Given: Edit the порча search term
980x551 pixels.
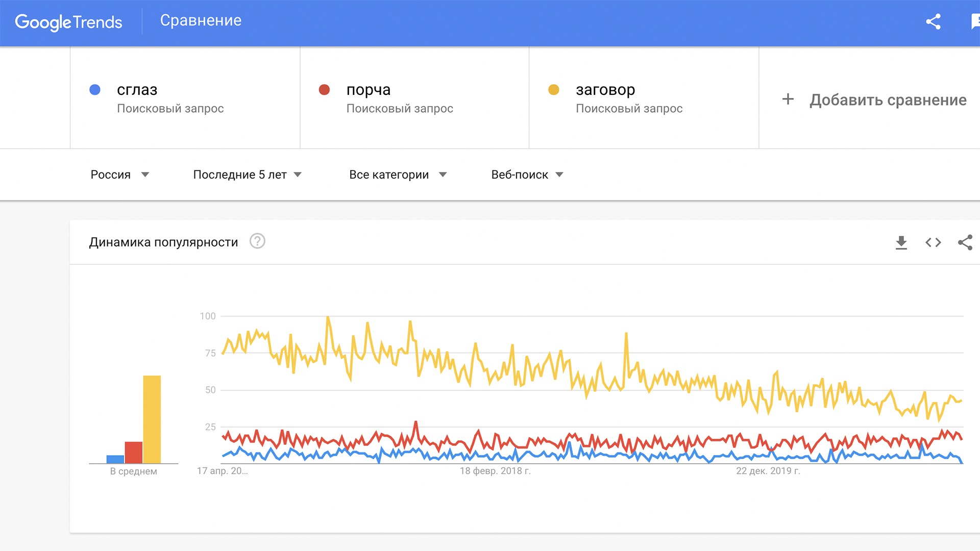Looking at the screenshot, I should [368, 90].
